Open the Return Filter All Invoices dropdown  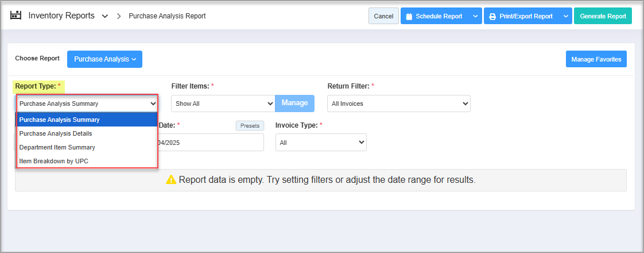398,103
